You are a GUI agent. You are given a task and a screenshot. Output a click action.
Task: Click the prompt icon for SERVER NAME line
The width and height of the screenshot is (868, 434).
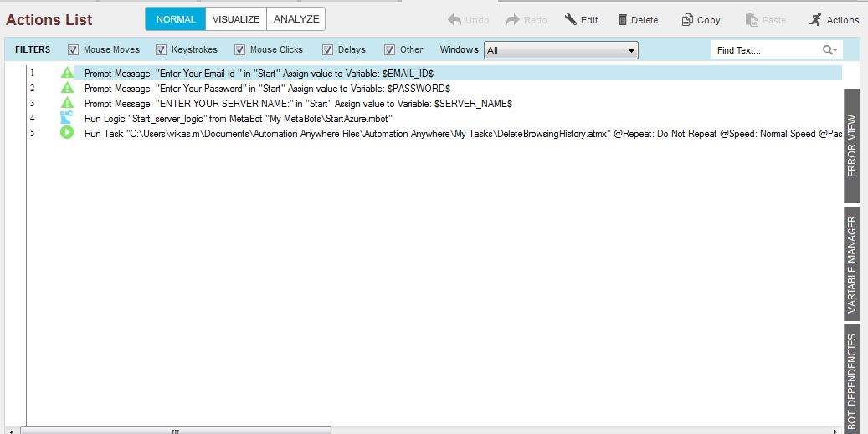67,102
